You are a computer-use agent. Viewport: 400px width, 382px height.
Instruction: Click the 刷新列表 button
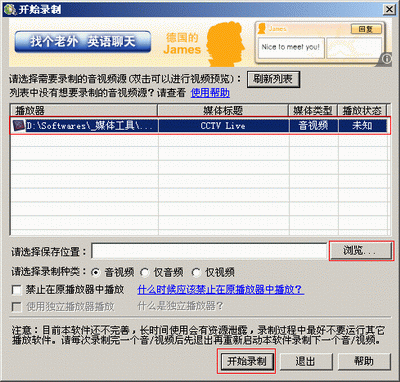[273, 79]
